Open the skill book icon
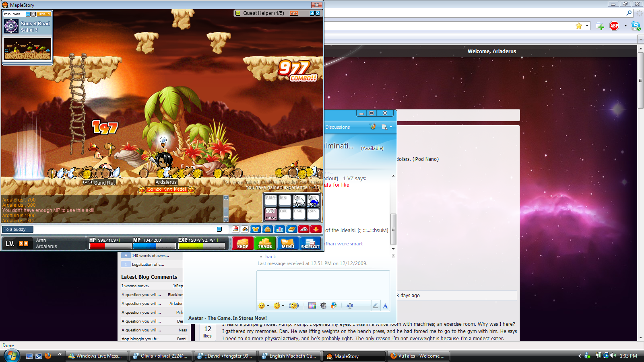 [292, 229]
